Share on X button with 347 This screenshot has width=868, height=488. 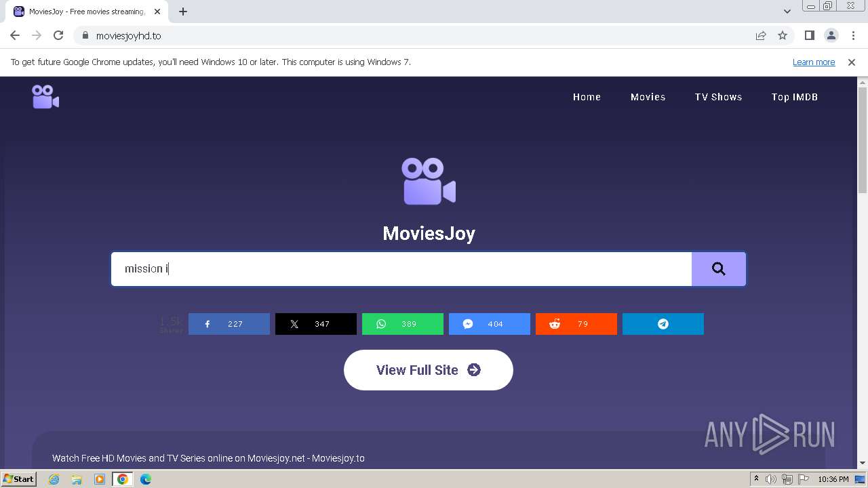[316, 324]
